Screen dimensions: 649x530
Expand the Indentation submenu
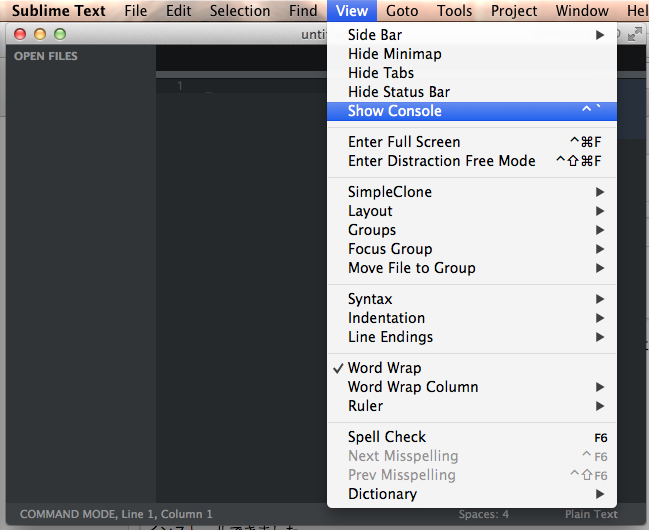point(472,318)
